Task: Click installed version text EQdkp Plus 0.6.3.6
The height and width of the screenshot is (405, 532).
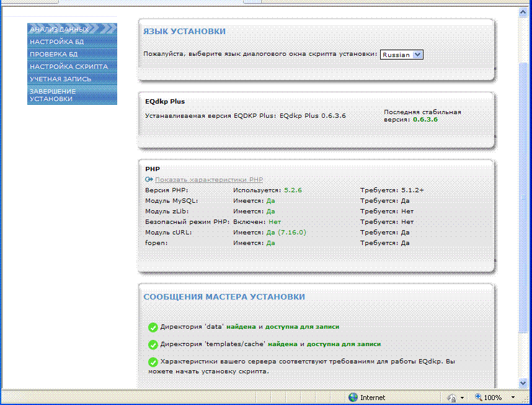Action: 313,116
